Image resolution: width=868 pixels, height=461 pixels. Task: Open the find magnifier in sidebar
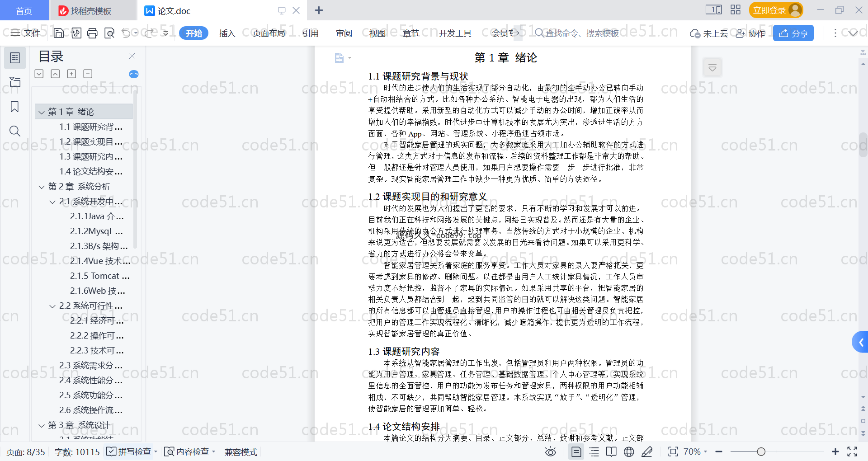point(15,131)
